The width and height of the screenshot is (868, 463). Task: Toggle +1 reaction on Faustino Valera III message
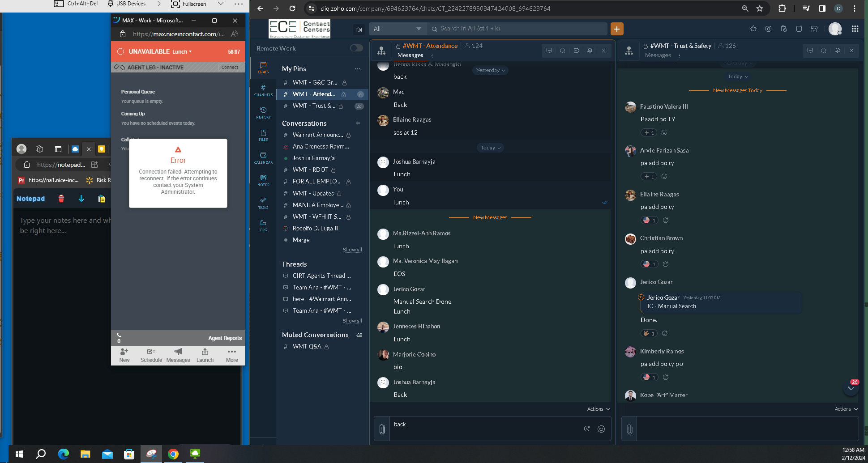tap(649, 132)
